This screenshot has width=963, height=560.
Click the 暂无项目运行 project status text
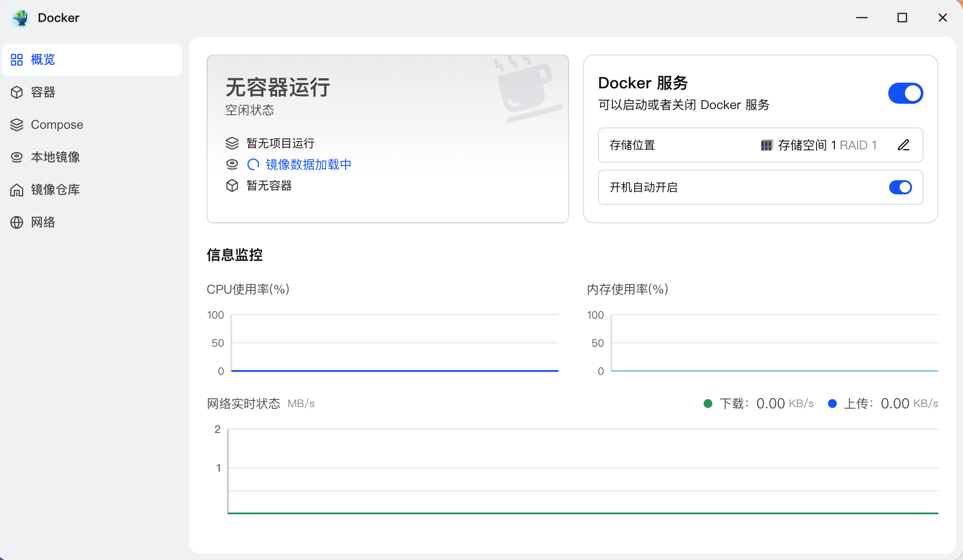click(x=280, y=143)
